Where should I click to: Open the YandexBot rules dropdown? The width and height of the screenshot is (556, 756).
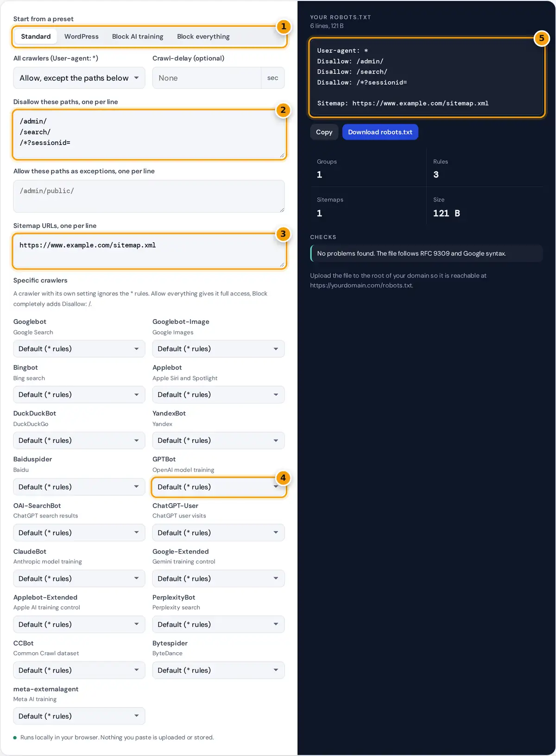pos(219,441)
